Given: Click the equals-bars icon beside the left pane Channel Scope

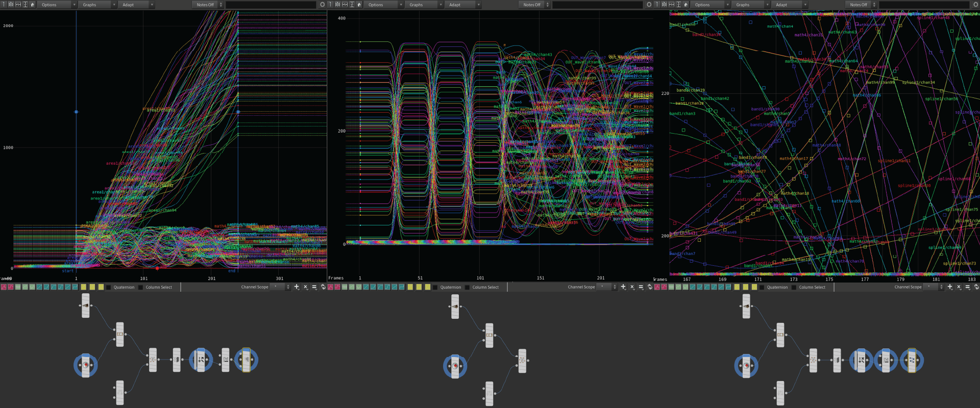Looking at the screenshot, I should [314, 287].
